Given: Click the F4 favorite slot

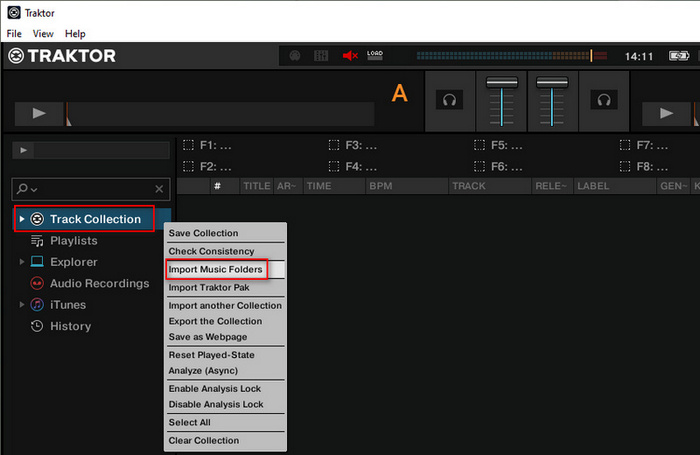Looking at the screenshot, I should click(353, 167).
